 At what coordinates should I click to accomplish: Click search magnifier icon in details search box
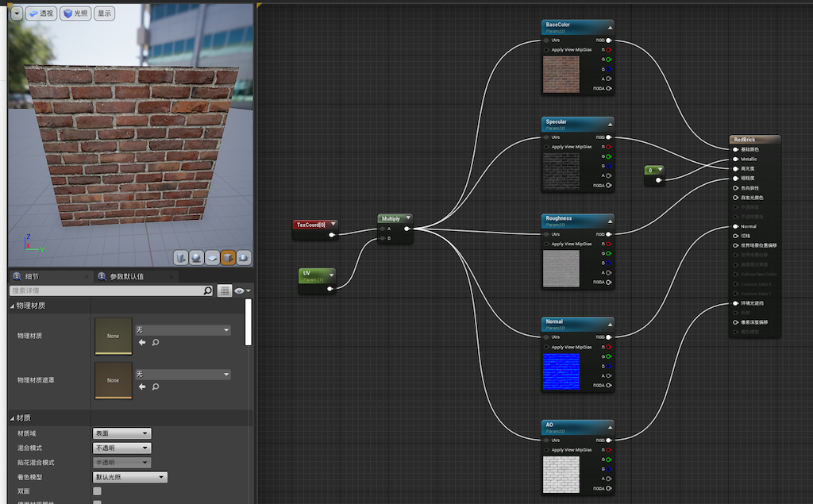208,291
